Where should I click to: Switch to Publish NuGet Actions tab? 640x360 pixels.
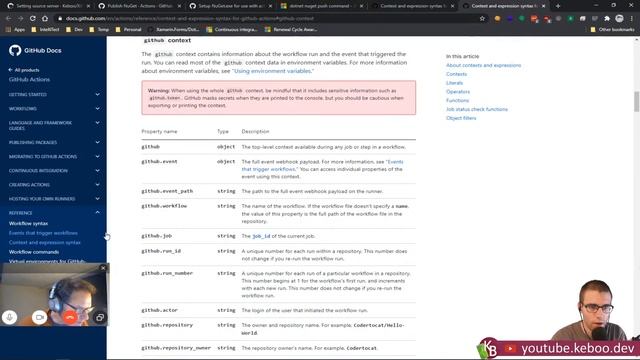[x=139, y=6]
